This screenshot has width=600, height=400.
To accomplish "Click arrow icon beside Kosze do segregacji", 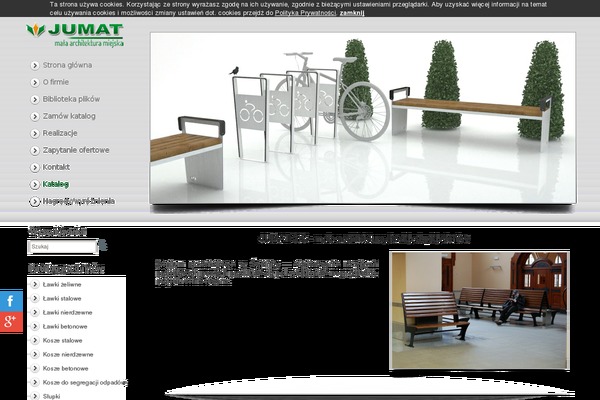I will [x=35, y=382].
